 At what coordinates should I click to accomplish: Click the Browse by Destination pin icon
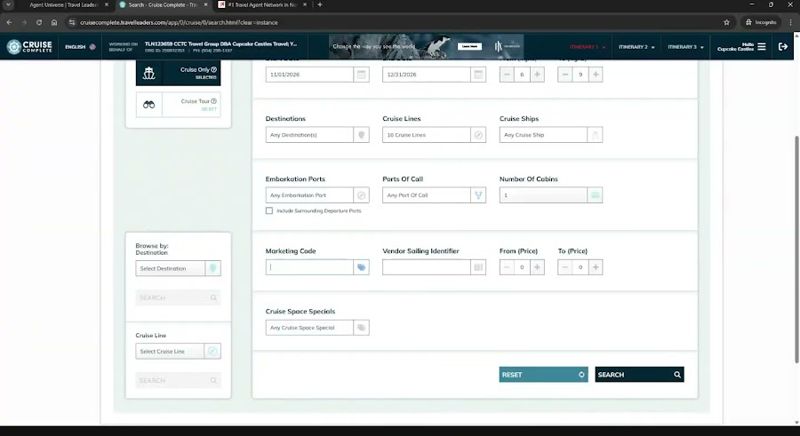(213, 268)
